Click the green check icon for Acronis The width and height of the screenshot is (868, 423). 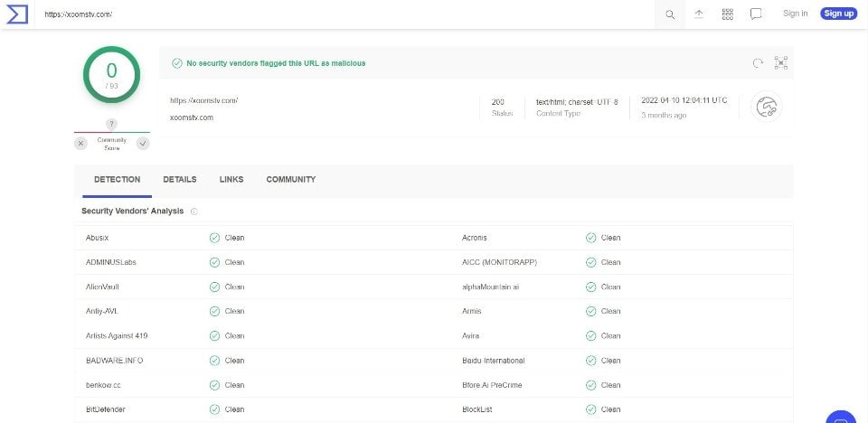590,238
